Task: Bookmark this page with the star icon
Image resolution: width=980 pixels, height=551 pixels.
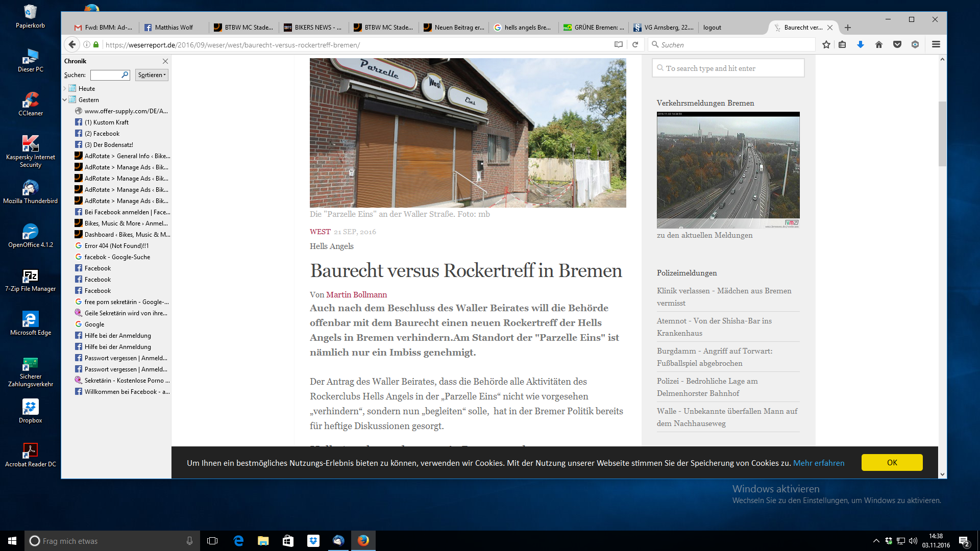Action: [826, 44]
